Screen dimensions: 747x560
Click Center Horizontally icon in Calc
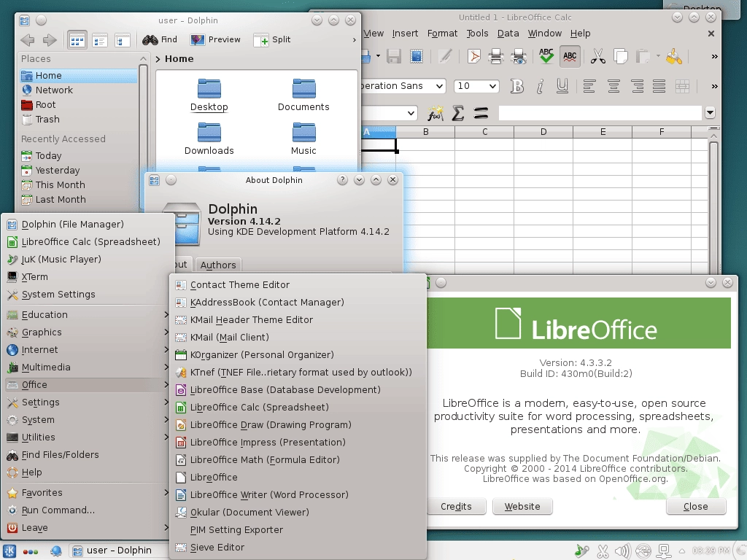point(614,87)
